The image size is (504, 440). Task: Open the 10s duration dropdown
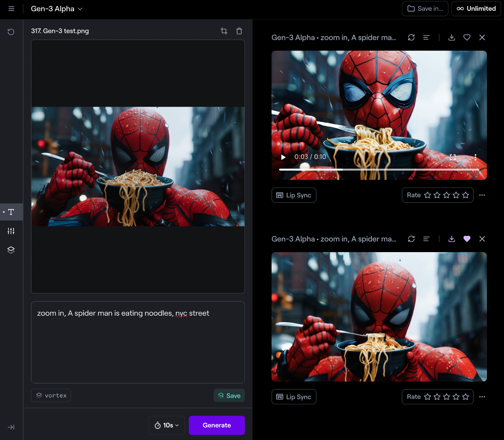(167, 425)
